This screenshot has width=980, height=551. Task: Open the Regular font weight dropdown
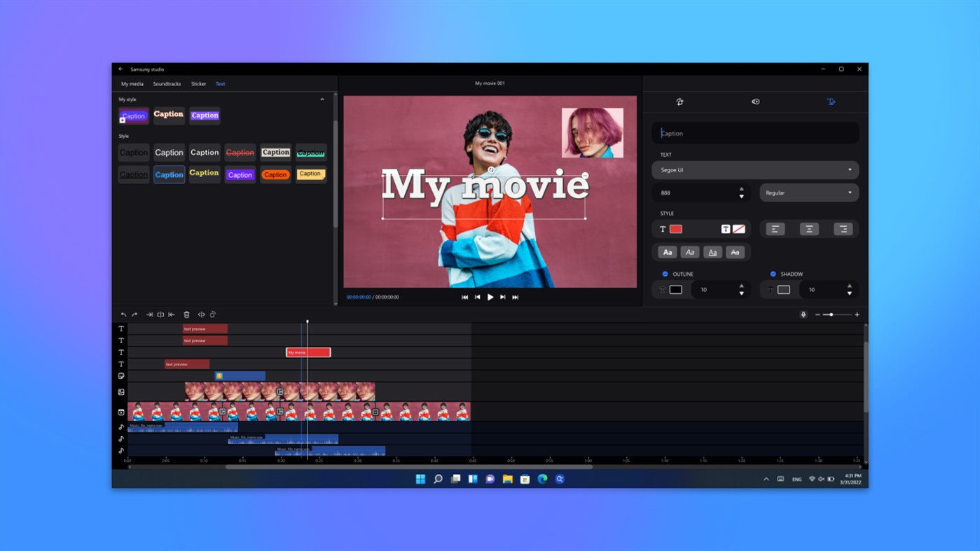point(809,193)
